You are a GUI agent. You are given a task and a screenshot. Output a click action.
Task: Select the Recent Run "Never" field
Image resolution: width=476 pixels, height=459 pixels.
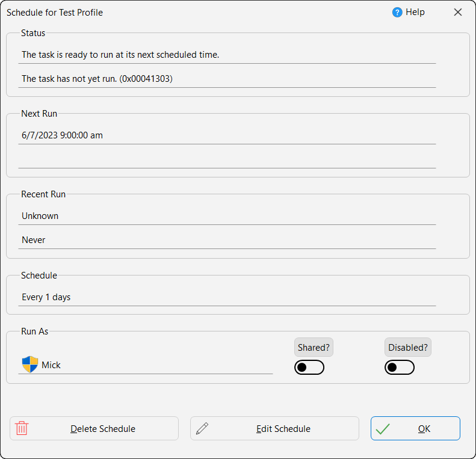[x=227, y=240]
